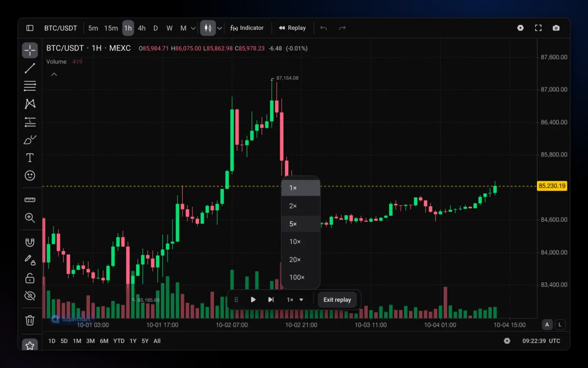Select the position measurement tool

(x=30, y=122)
